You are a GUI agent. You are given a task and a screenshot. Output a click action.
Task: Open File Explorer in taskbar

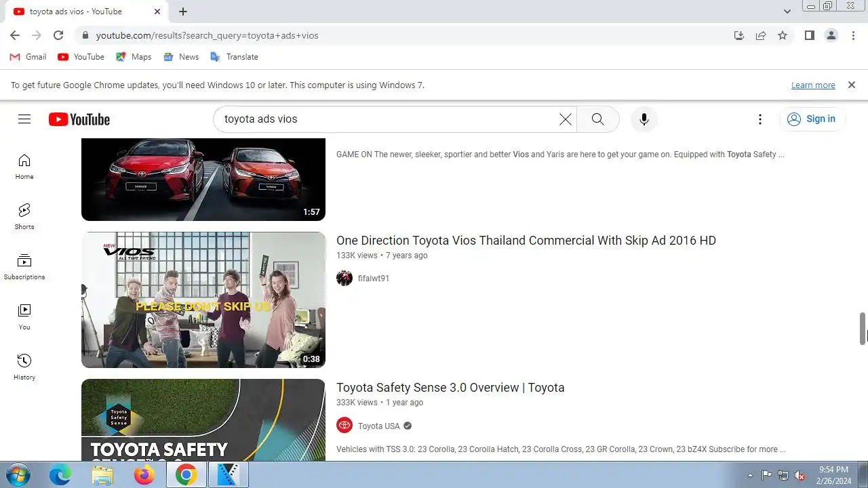102,475
